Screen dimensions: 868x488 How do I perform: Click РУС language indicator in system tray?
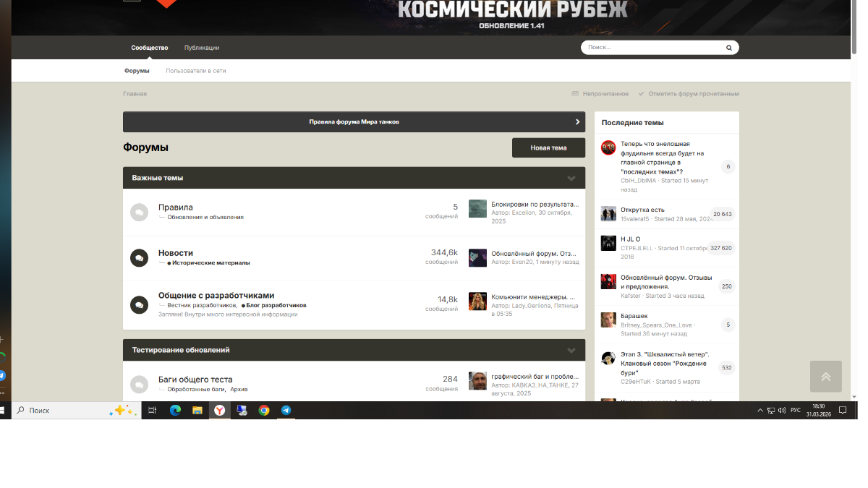pyautogui.click(x=796, y=410)
